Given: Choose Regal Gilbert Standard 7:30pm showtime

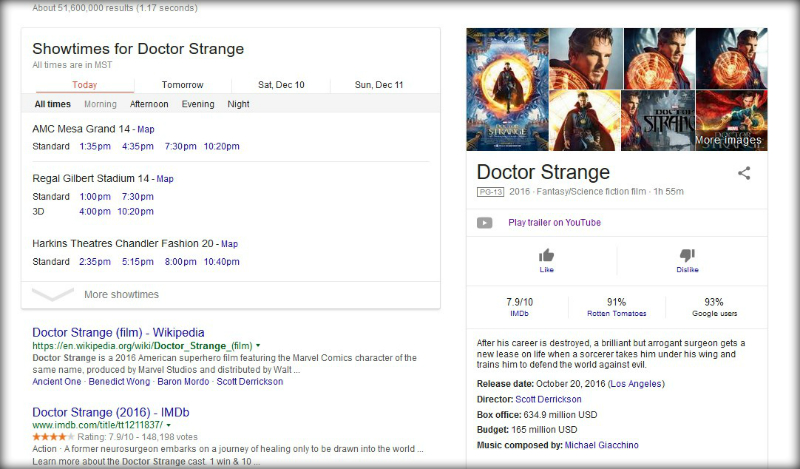Looking at the screenshot, I should (138, 196).
